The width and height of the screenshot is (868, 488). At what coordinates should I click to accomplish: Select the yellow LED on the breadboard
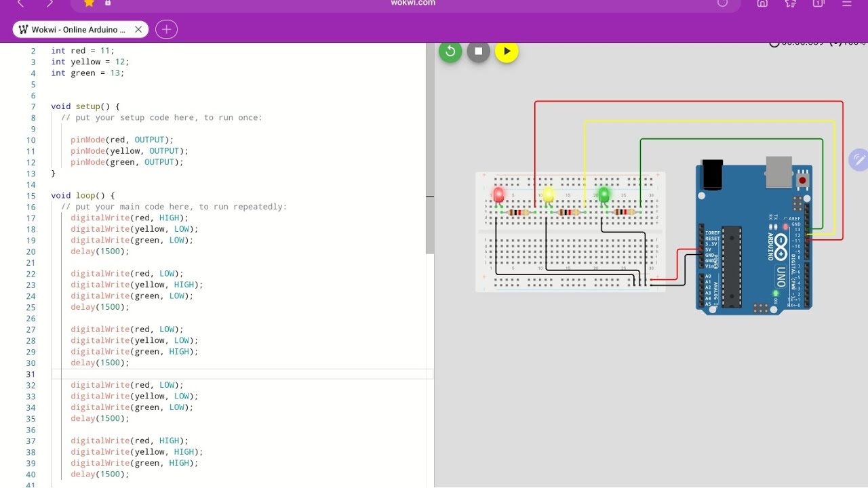pos(549,196)
